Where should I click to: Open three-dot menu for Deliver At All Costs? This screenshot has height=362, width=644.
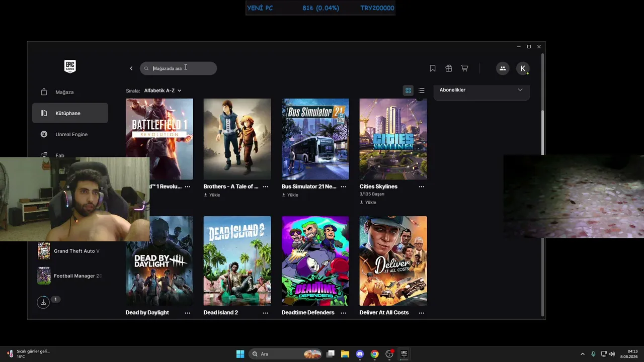422,313
